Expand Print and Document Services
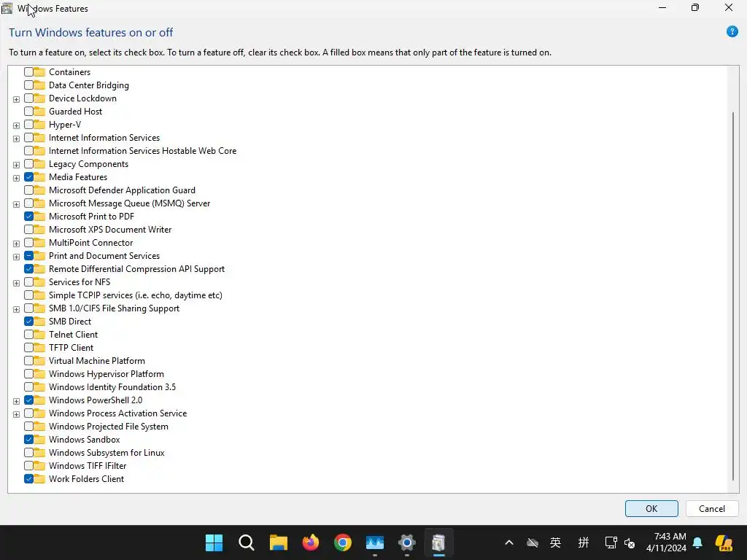This screenshot has width=747, height=560. pos(16,257)
